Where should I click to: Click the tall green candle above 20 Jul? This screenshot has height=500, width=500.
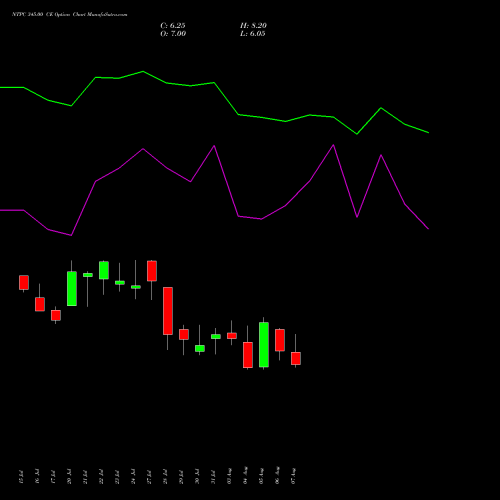coord(72,289)
